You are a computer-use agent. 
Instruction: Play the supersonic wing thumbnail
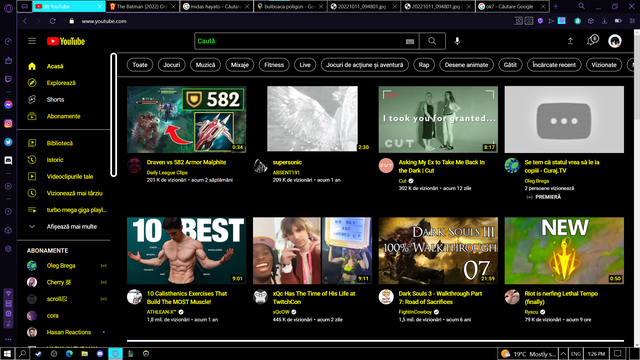click(312, 119)
